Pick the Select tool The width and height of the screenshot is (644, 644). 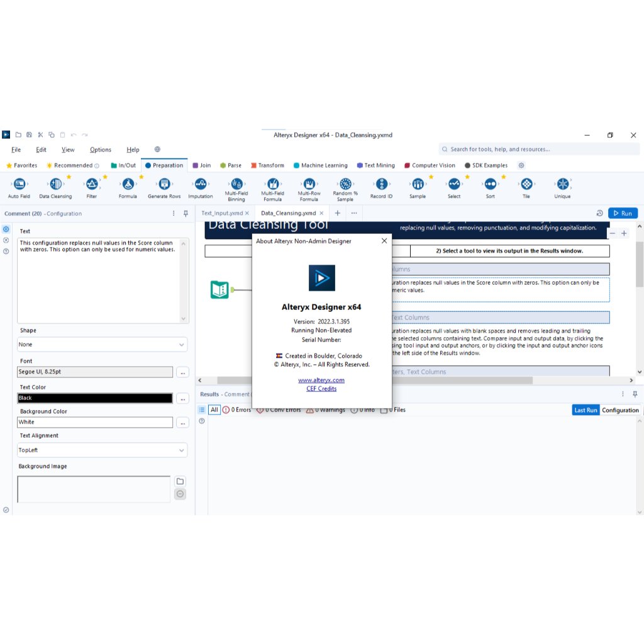(x=454, y=189)
